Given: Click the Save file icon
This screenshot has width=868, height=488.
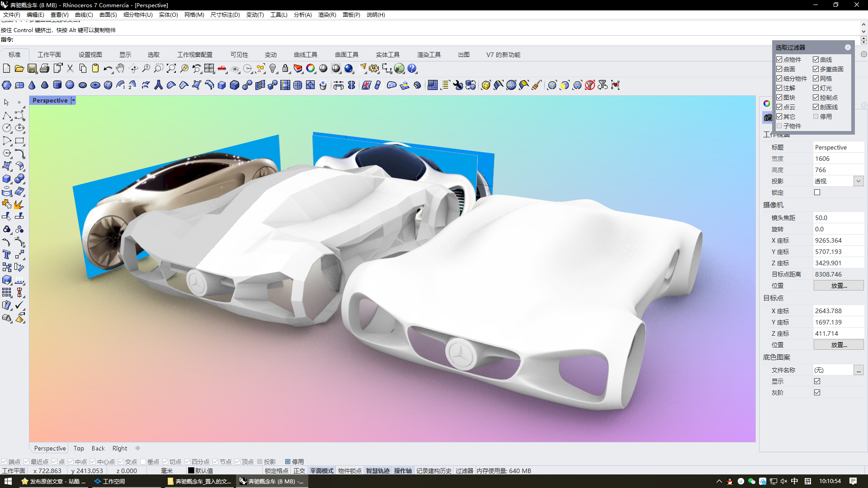Looking at the screenshot, I should pos(32,69).
